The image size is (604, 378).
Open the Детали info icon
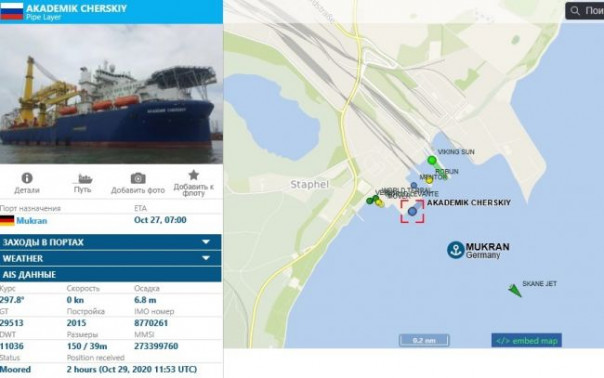point(27,178)
